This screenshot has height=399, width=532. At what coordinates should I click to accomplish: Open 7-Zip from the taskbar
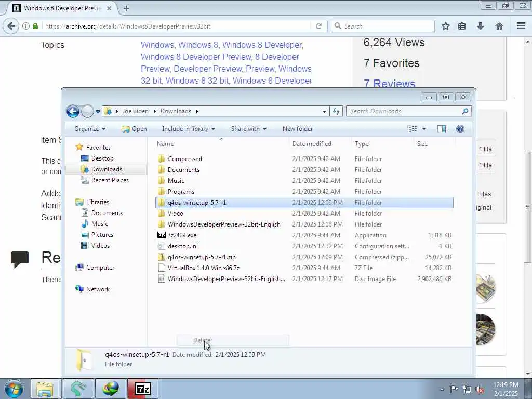(x=143, y=389)
